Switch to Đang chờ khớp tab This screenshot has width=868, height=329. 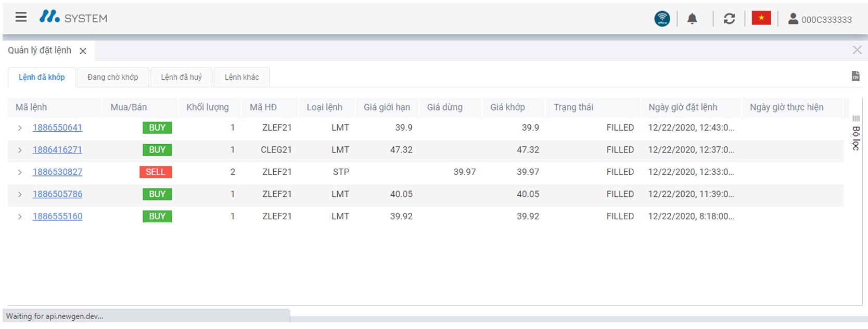click(x=113, y=77)
